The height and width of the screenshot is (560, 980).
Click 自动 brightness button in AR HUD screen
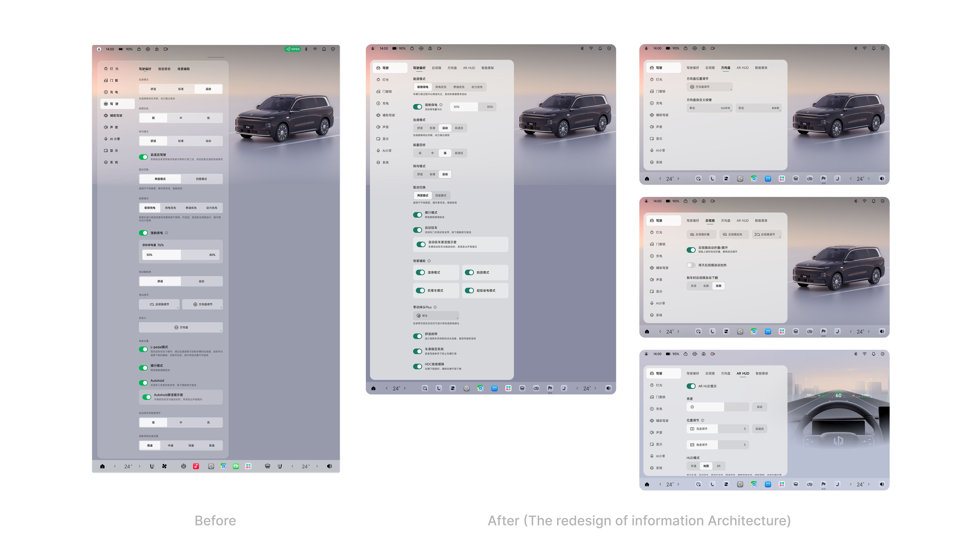coord(760,407)
